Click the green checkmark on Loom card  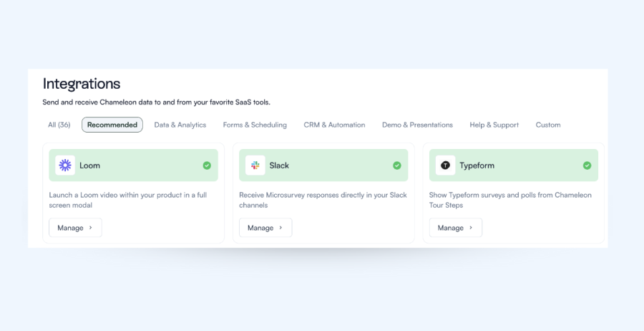click(207, 165)
